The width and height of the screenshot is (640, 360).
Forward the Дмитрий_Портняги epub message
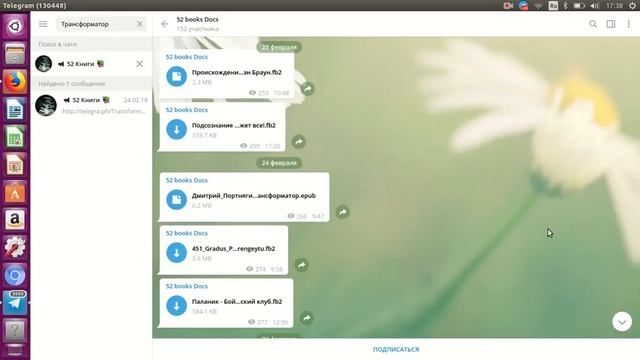pyautogui.click(x=342, y=212)
